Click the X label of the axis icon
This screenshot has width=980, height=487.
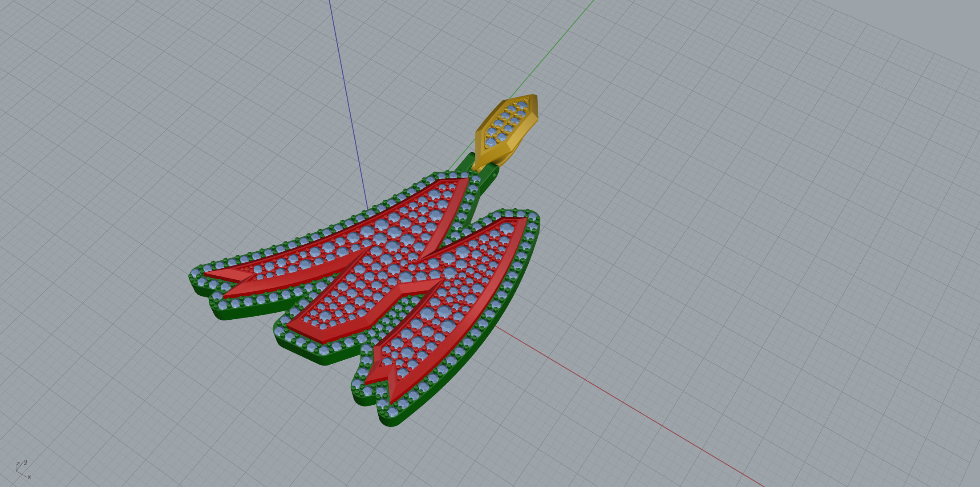pyautogui.click(x=29, y=477)
